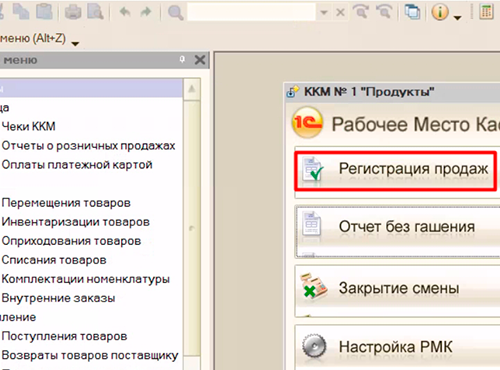Screen dimensions: 500x370
Task: Click the menu scrollbar up arrow
Action: tap(192, 89)
